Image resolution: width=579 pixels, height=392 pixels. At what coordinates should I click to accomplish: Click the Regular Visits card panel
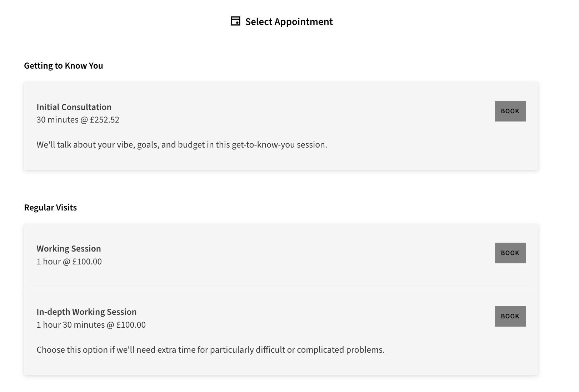click(281, 299)
